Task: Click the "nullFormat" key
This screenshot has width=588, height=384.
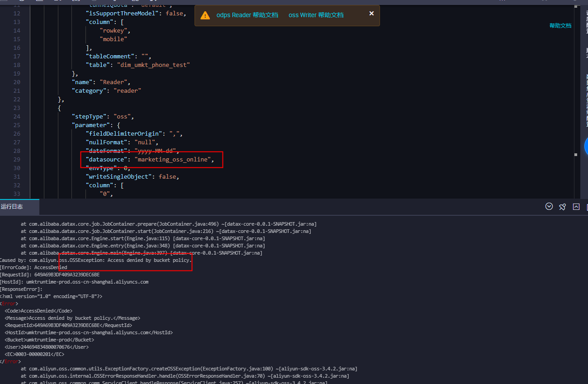Action: coord(106,142)
